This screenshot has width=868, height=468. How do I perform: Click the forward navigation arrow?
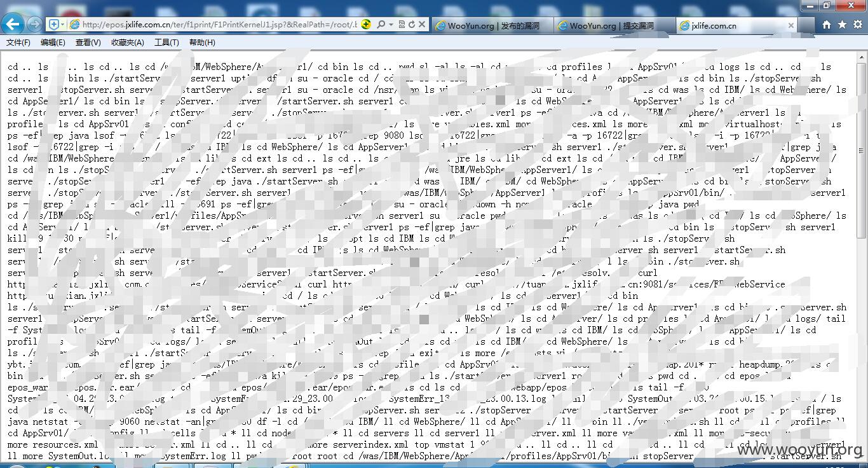click(x=35, y=24)
